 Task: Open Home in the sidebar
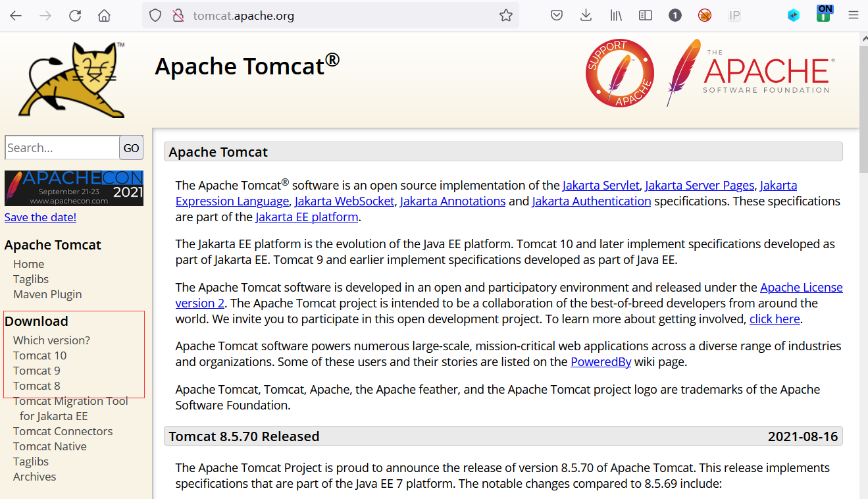pyautogui.click(x=29, y=264)
